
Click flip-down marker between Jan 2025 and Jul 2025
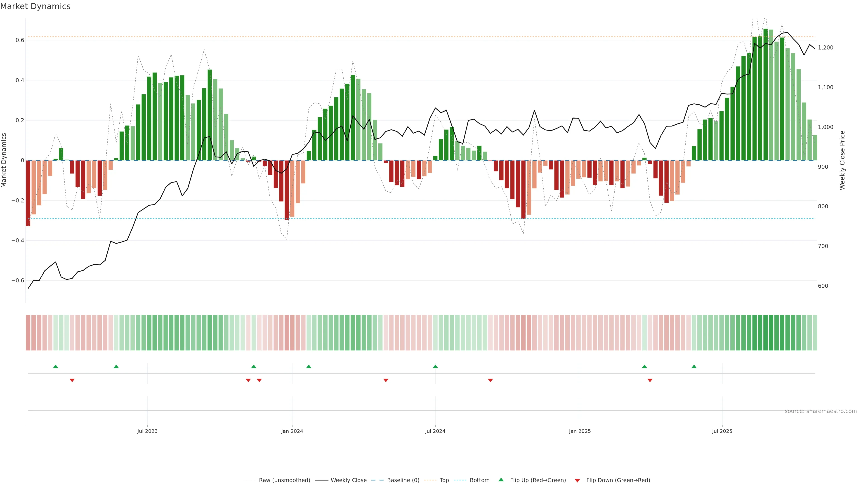[650, 380]
